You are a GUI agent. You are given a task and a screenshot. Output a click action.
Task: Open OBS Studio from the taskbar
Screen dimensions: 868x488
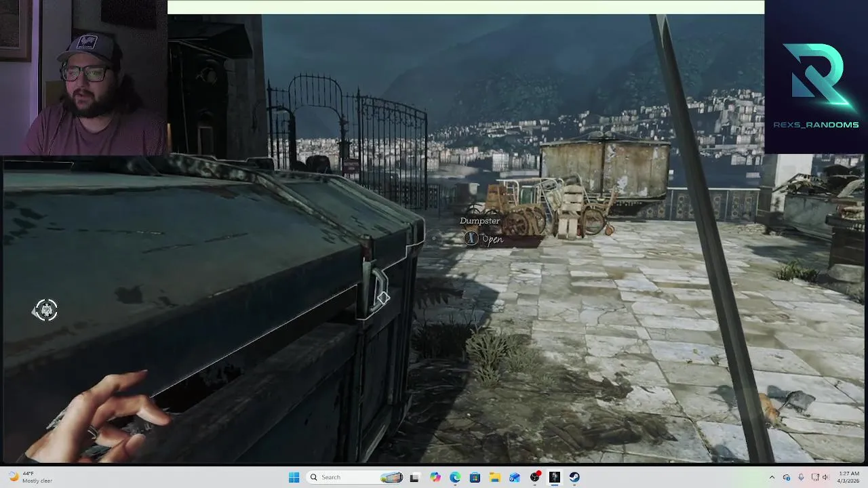point(535,477)
